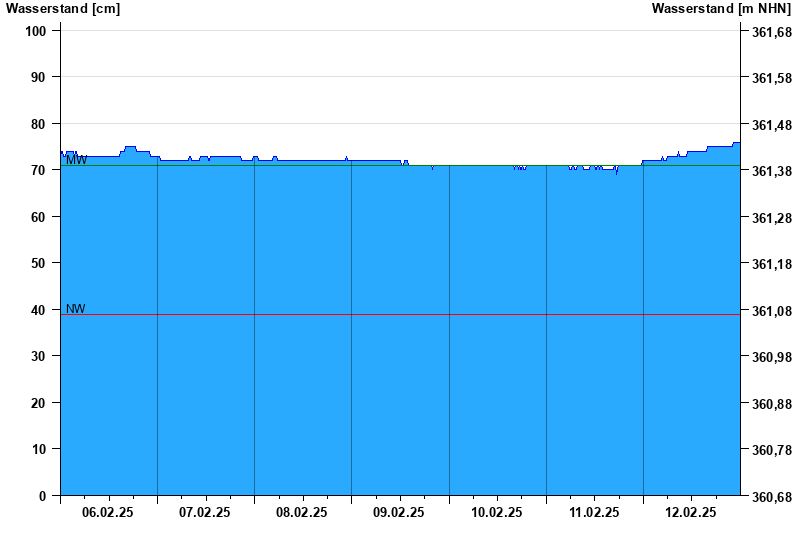Click right axis value 360,78
The height and width of the screenshot is (550, 800).
coord(772,451)
